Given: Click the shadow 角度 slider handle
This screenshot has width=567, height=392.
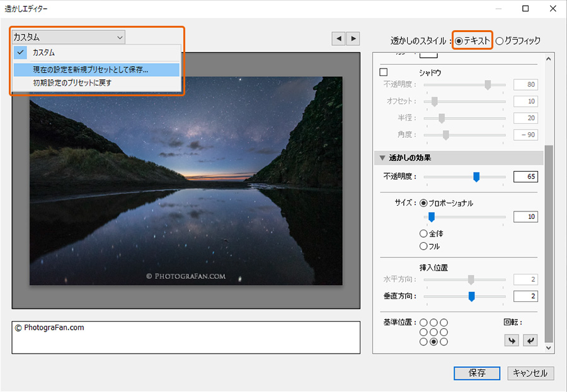Looking at the screenshot, I should (x=446, y=135).
